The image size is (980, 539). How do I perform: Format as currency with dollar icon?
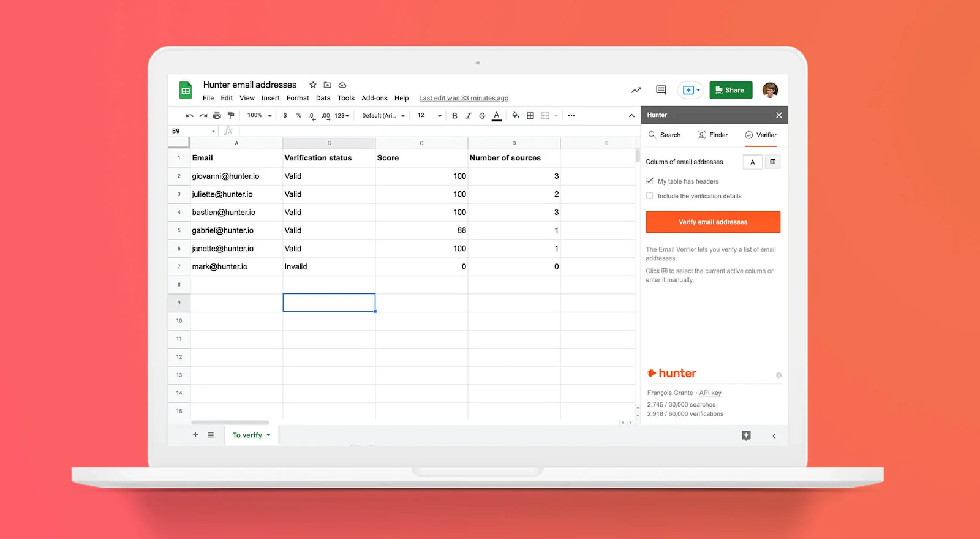tap(285, 115)
